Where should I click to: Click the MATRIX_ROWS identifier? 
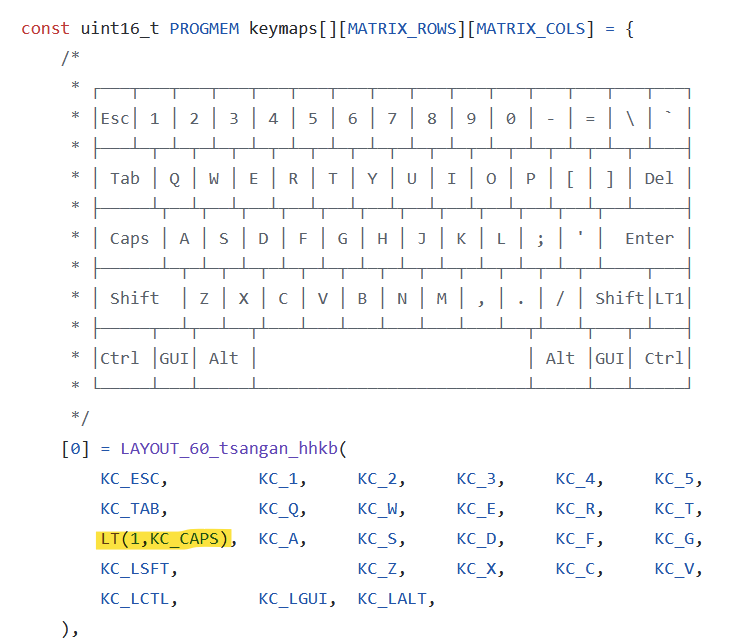(402, 29)
